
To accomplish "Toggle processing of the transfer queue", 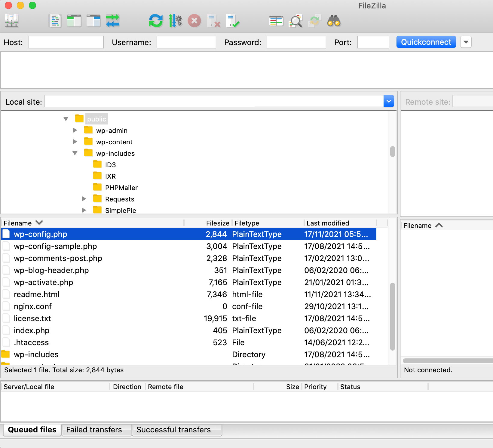I will pyautogui.click(x=176, y=20).
